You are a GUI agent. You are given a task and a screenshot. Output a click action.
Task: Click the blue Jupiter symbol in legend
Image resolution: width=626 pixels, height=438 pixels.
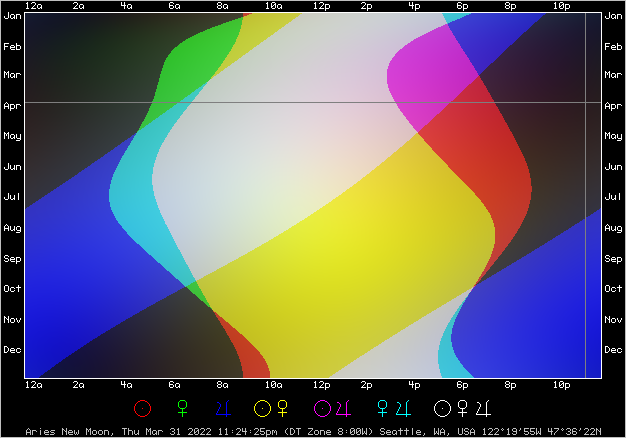coord(222,408)
